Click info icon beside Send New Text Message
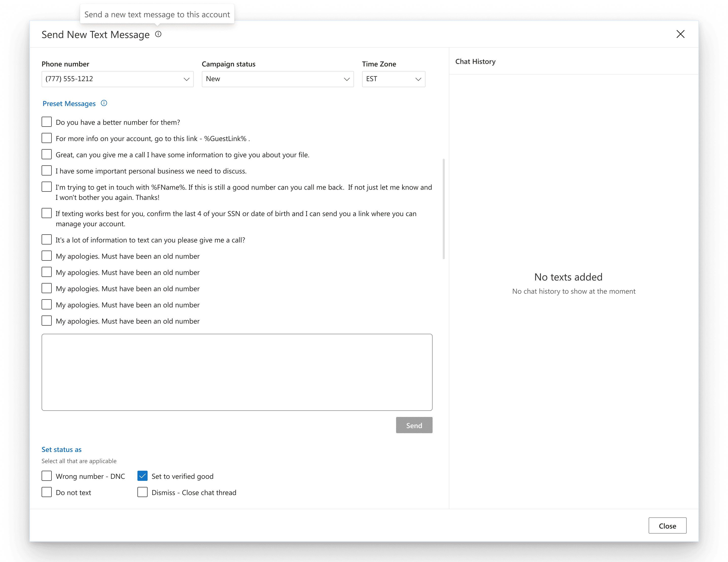Image resolution: width=728 pixels, height=562 pixels. click(158, 34)
